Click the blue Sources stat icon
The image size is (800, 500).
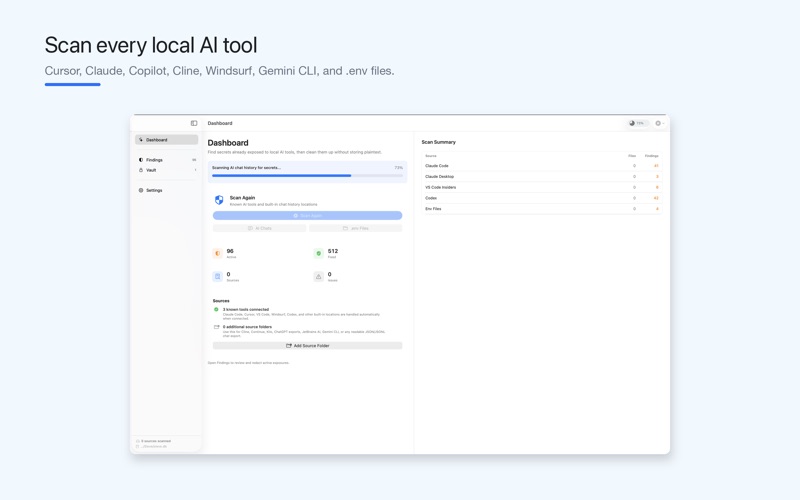(217, 277)
